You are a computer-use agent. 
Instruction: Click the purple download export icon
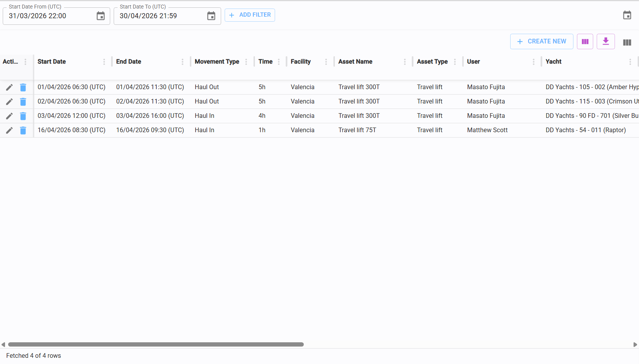click(605, 41)
